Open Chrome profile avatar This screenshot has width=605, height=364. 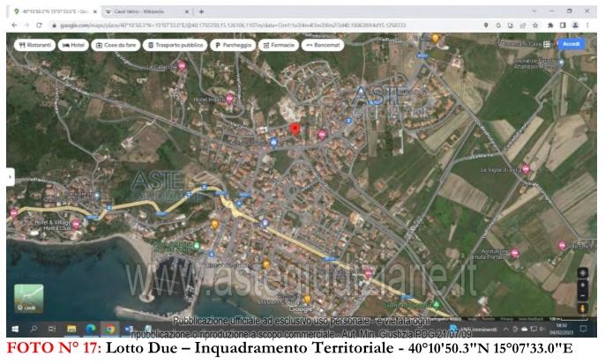[575, 26]
